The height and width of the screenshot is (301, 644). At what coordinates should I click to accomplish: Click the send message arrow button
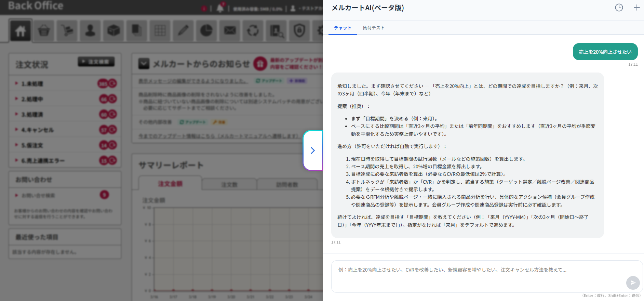[x=633, y=283]
